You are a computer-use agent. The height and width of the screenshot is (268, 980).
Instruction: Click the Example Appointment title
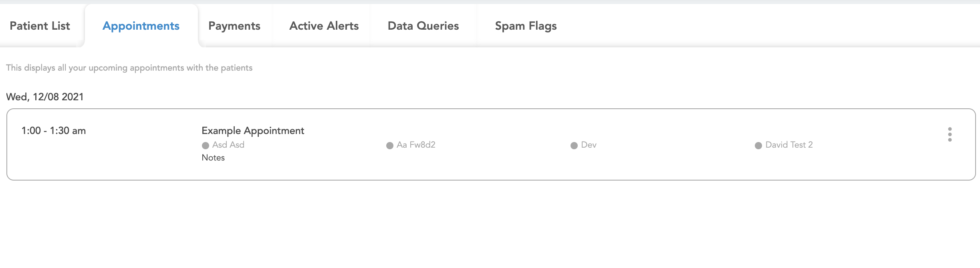click(x=253, y=131)
